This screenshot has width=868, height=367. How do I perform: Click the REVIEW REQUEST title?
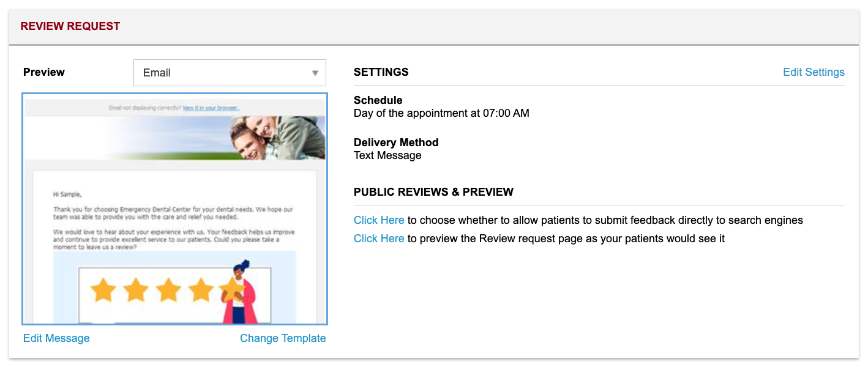coord(70,26)
